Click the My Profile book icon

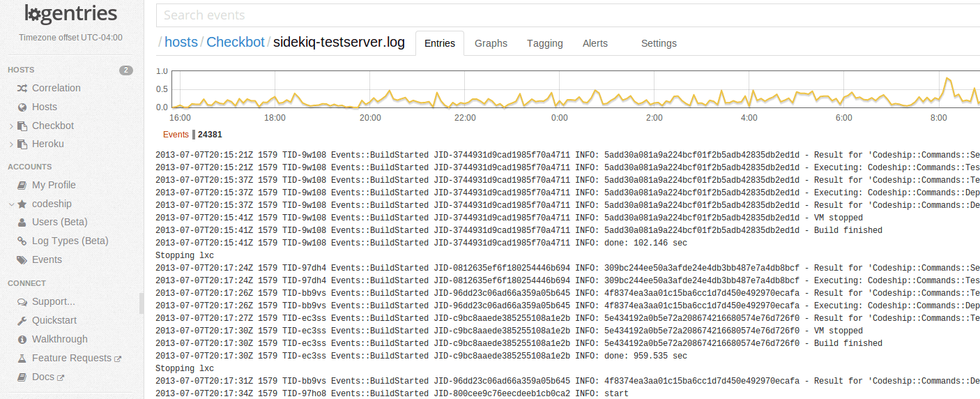coord(22,185)
